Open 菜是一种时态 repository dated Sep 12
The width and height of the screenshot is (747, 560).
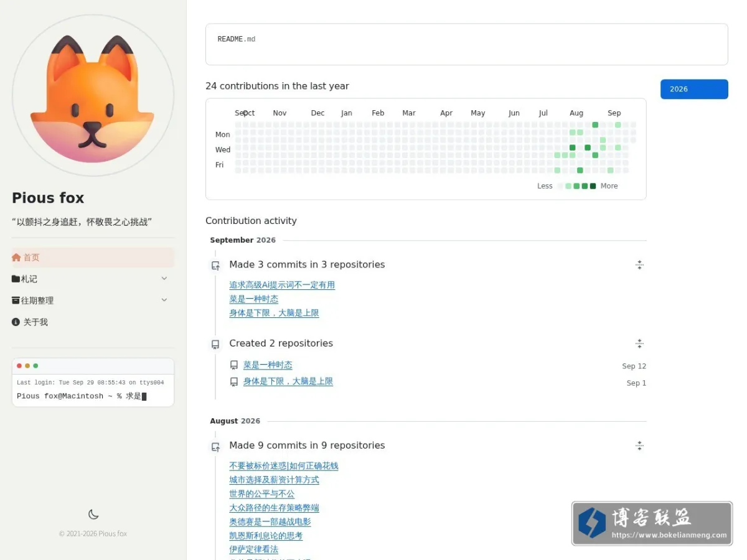(x=268, y=365)
